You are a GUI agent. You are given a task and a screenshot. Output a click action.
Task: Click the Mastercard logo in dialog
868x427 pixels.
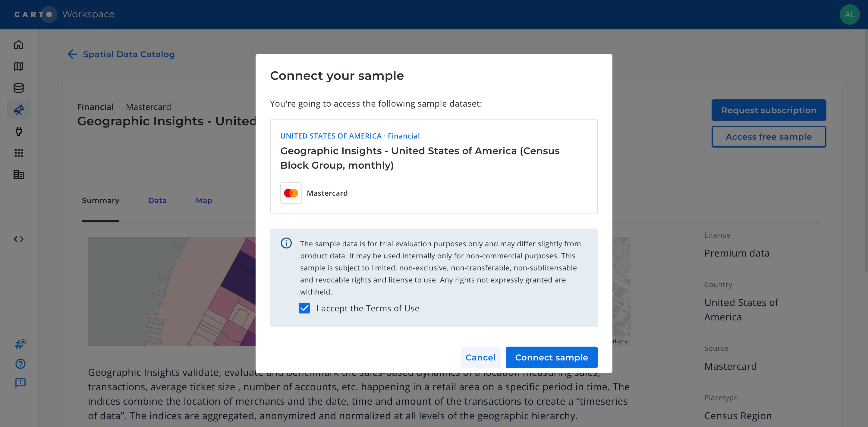pyautogui.click(x=291, y=193)
